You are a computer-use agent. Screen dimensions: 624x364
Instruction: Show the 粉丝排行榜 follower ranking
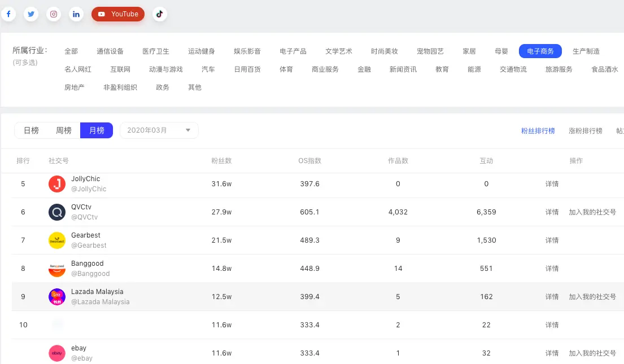click(x=538, y=131)
